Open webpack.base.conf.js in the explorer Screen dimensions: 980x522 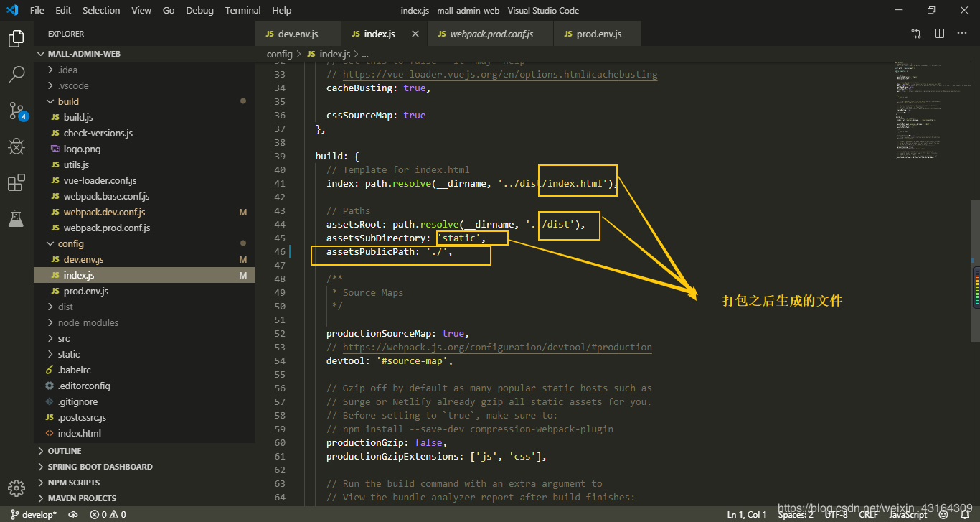145,196
